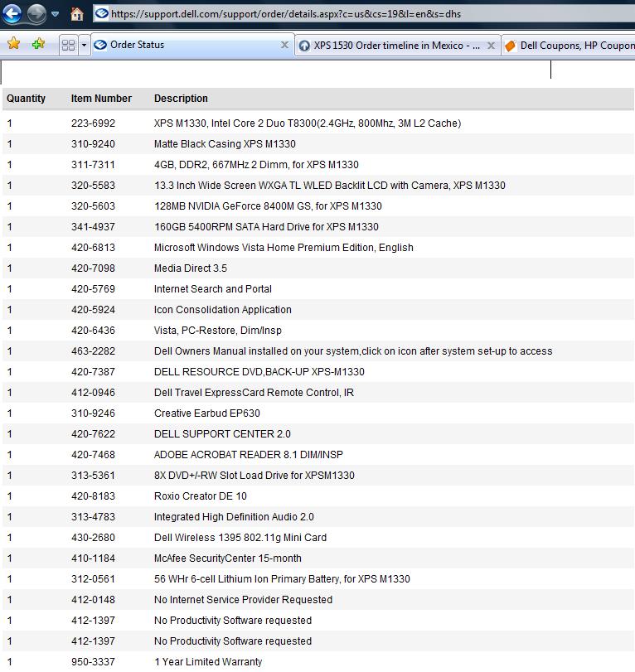Image resolution: width=635 pixels, height=672 pixels.
Task: Open the Favorites star icon
Action: (14, 44)
